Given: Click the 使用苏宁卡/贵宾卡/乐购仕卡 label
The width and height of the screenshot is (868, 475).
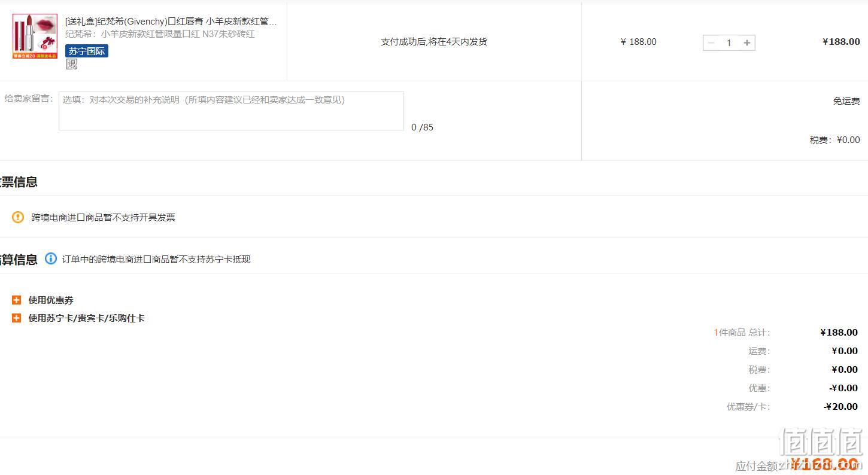Looking at the screenshot, I should tap(86, 318).
